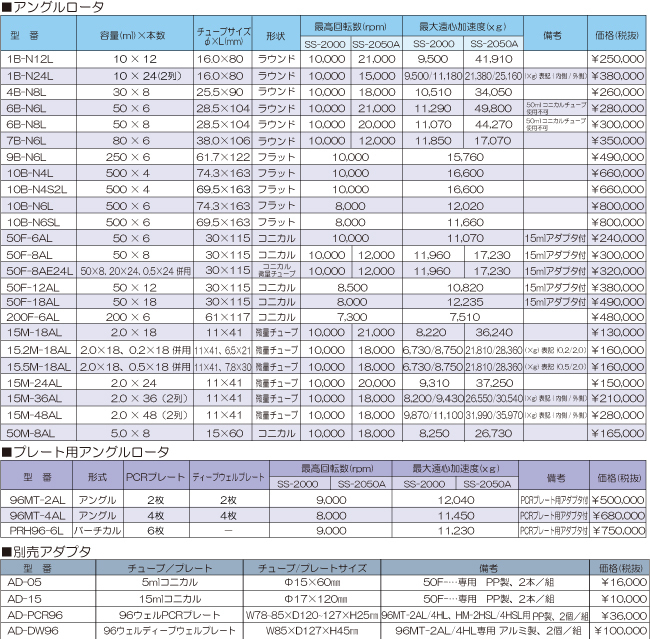Click the ¥100,000 adapter price

pyautogui.click(x=621, y=631)
